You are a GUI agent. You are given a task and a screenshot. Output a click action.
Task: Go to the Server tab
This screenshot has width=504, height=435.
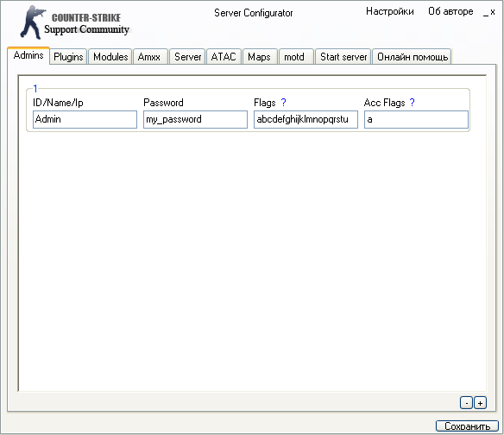point(188,57)
